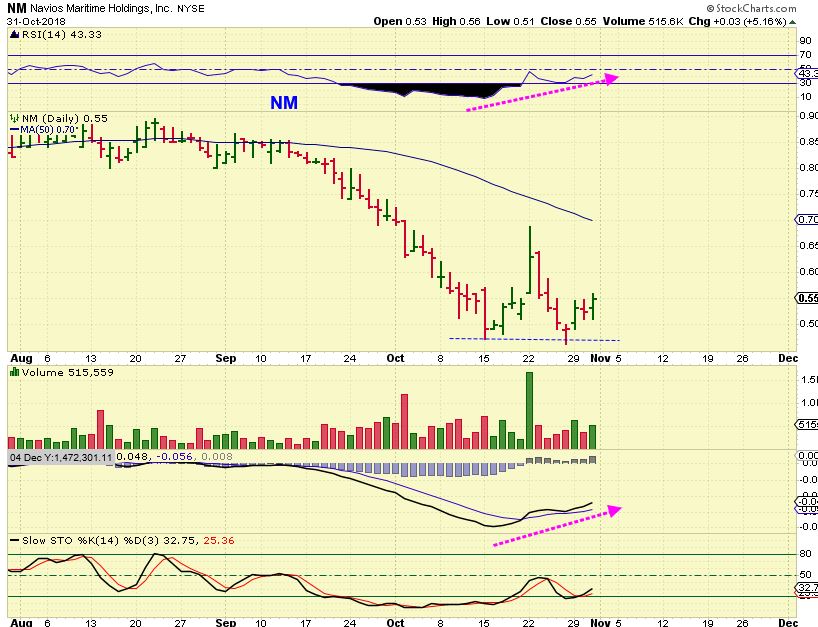This screenshot has height=627, width=818.
Task: Click the Volume 515.6K header value
Action: coord(642,21)
